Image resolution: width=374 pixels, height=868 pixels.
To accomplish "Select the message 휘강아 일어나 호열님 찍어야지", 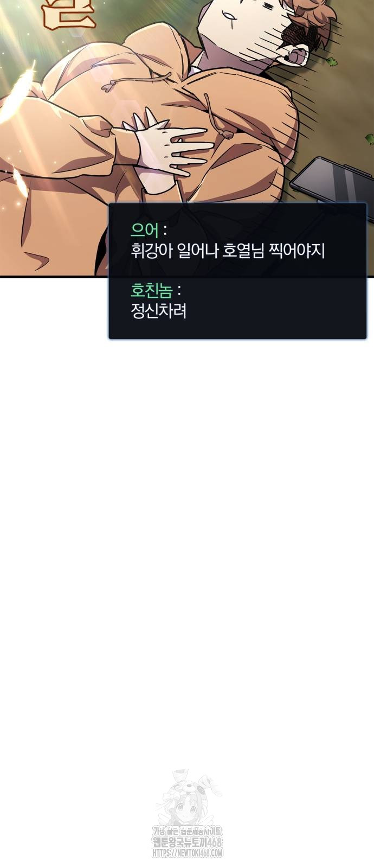I will tap(228, 251).
